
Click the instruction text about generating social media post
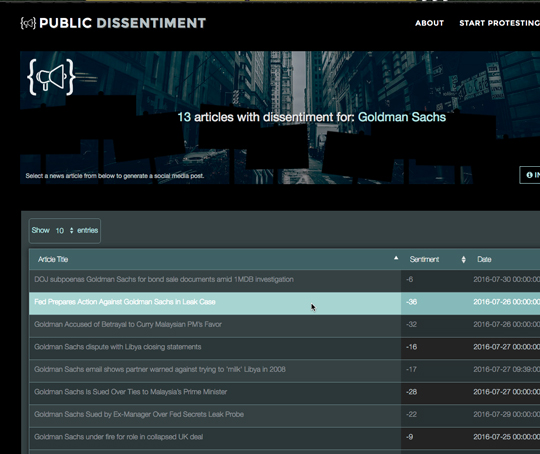coord(115,176)
